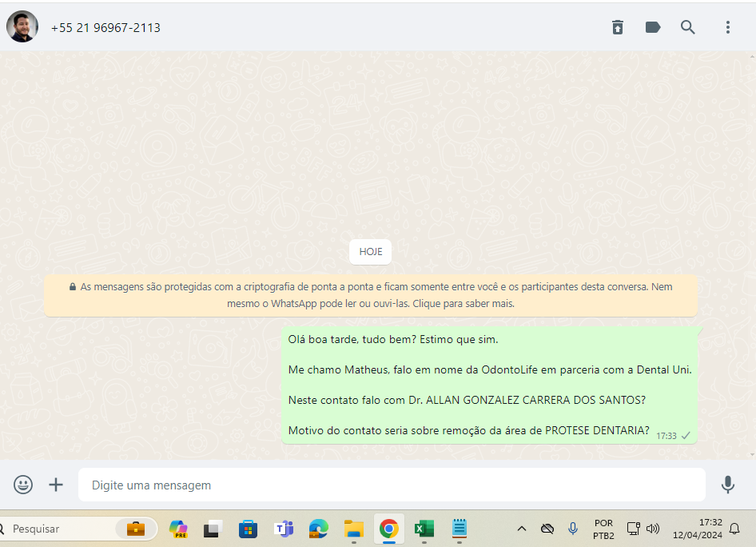Focus the Digite uma mensagem field
The image size is (756, 547).
[392, 485]
